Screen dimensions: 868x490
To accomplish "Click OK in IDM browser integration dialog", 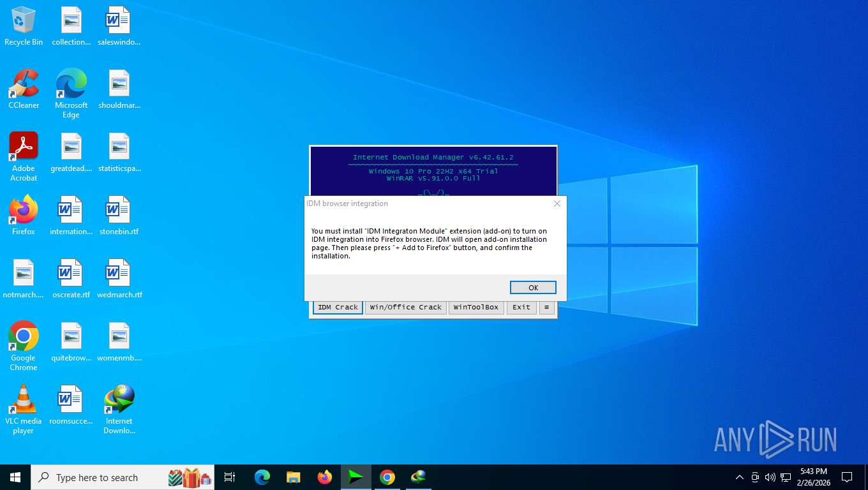I will coord(533,288).
